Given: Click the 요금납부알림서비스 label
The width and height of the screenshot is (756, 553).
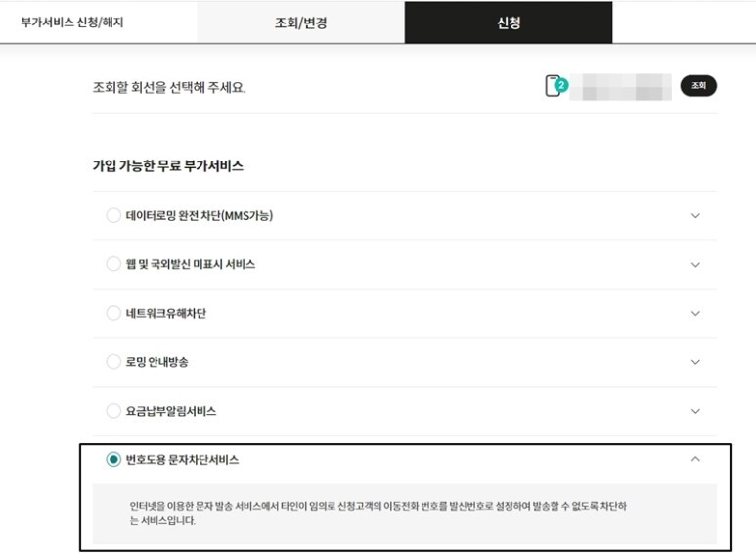Looking at the screenshot, I should [x=171, y=411].
